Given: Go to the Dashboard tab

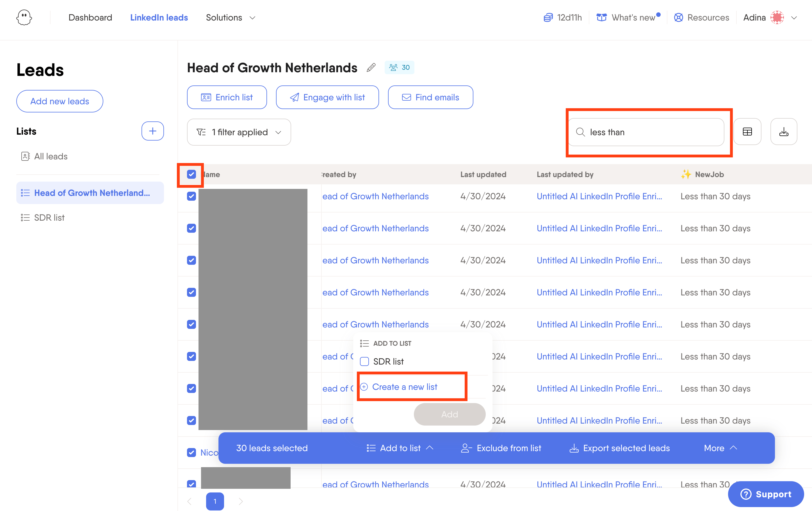Looking at the screenshot, I should coord(90,17).
